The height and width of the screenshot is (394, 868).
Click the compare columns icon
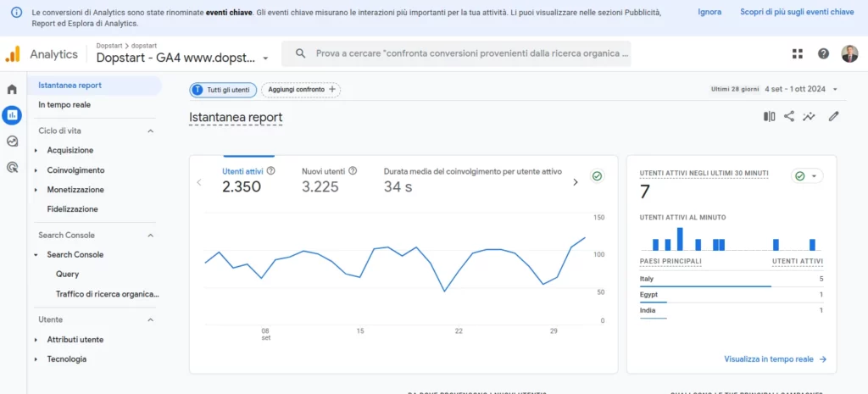pos(769,116)
